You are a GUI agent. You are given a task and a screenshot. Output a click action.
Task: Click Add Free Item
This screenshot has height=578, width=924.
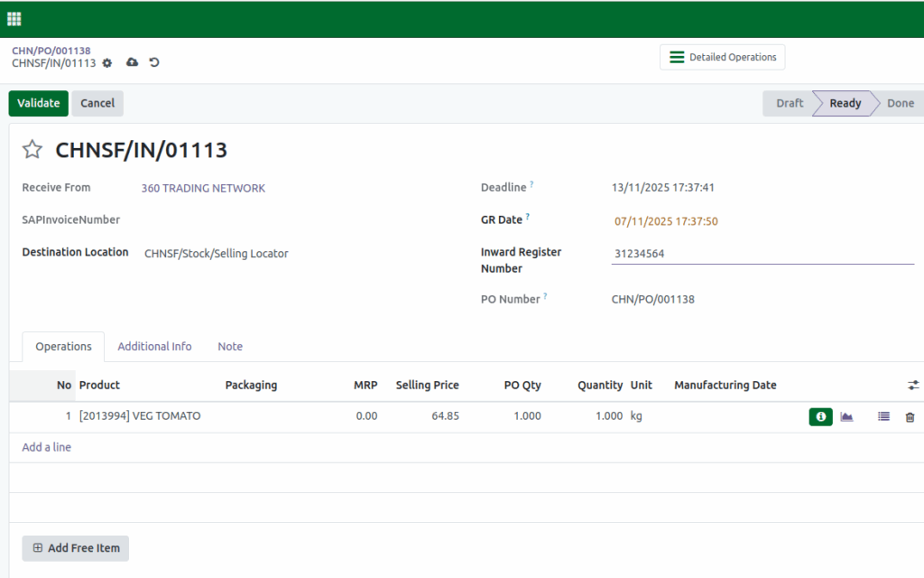click(75, 548)
